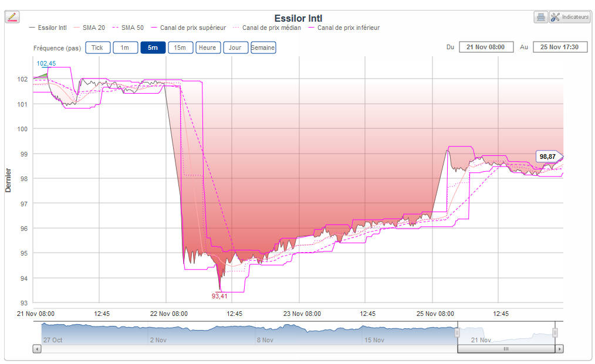Viewport: 595px width, 364px height.
Task: Switch to 15m frequency
Action: pyautogui.click(x=180, y=48)
